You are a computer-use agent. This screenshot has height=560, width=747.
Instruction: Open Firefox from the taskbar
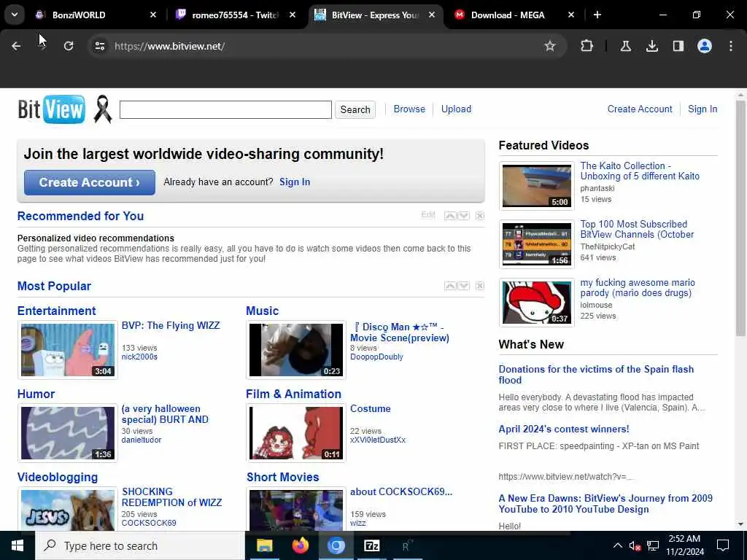(300, 545)
